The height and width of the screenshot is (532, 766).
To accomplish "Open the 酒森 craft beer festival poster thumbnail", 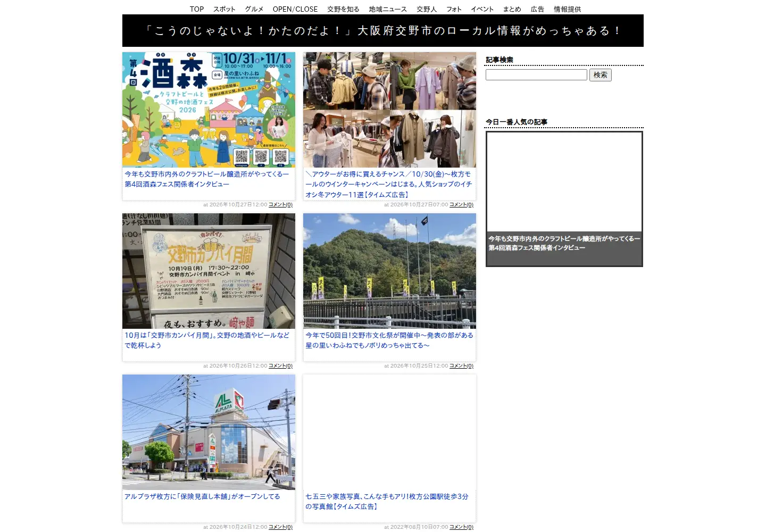I will 209,110.
